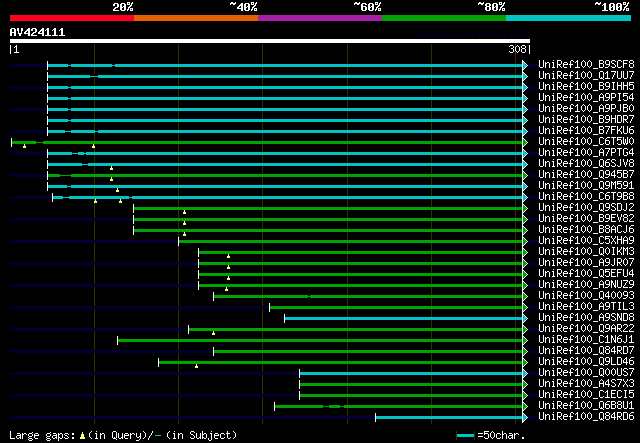Click the cyan alignment bar for UniRef100_A9SND8
The image size is (640, 443).
(403, 318)
